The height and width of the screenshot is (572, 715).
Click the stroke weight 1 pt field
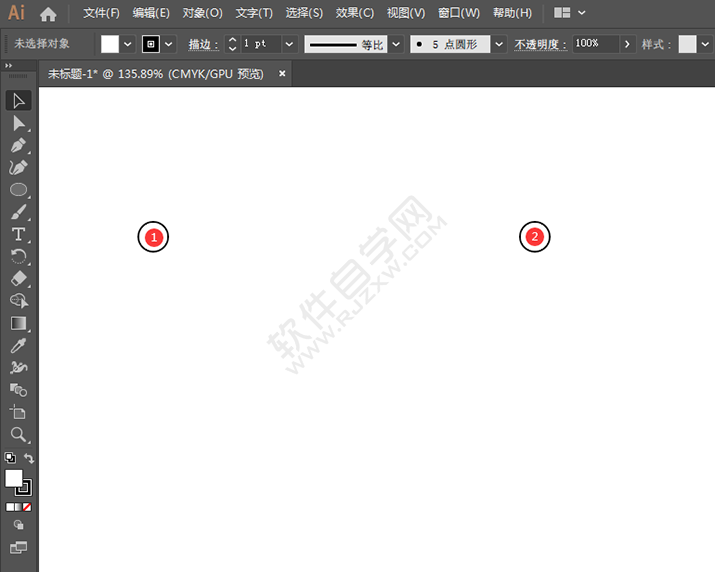(x=260, y=44)
